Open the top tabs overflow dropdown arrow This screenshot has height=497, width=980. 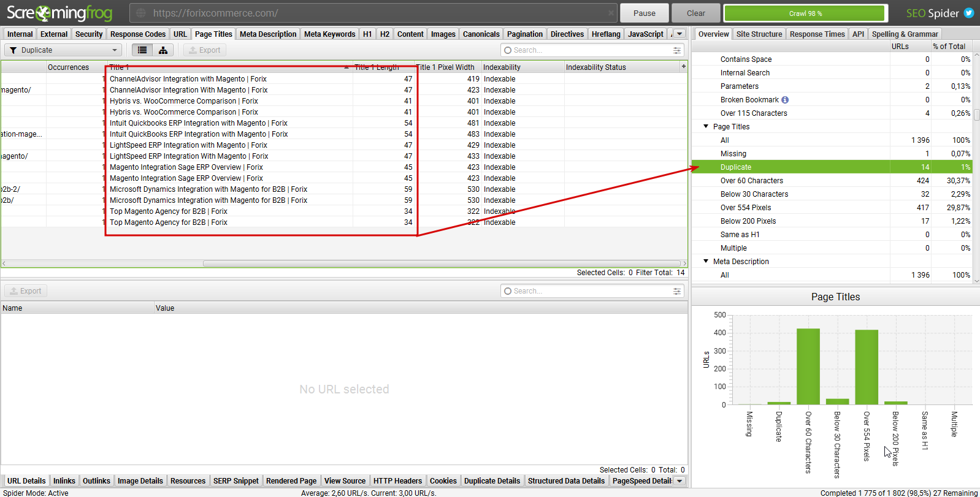tap(679, 34)
